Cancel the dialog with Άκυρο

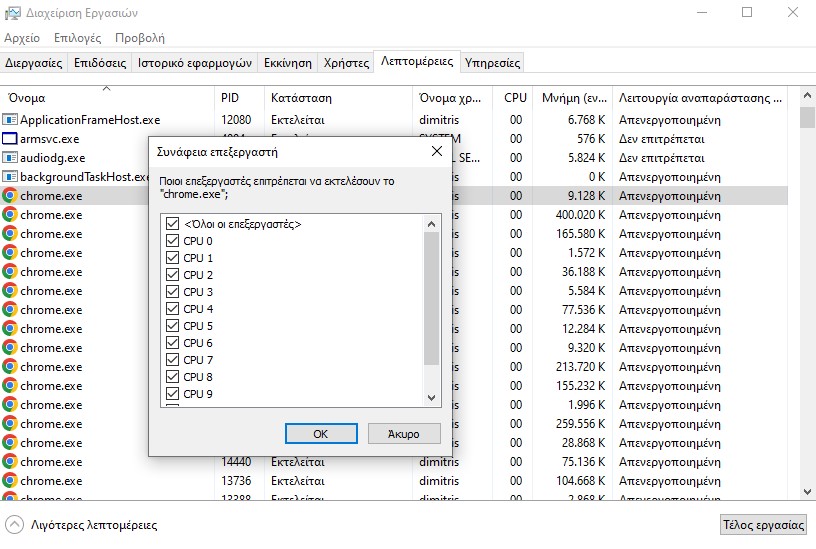(404, 433)
